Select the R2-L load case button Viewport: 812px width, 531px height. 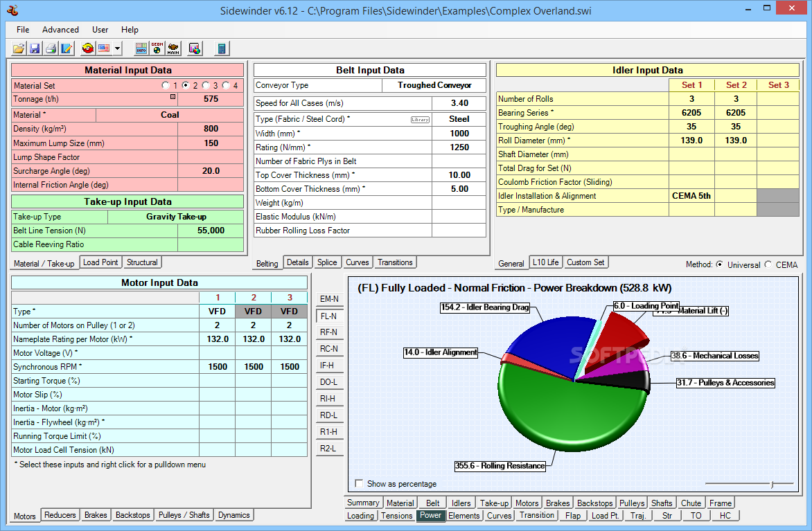click(329, 448)
